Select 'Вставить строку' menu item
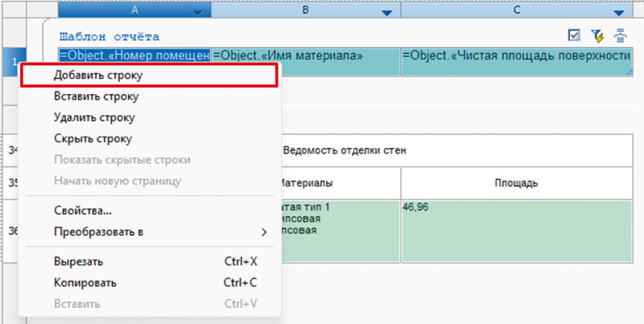The width and height of the screenshot is (644, 324). point(97,96)
